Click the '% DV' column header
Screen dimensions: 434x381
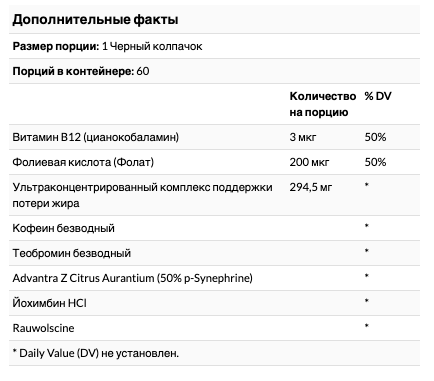coord(378,96)
